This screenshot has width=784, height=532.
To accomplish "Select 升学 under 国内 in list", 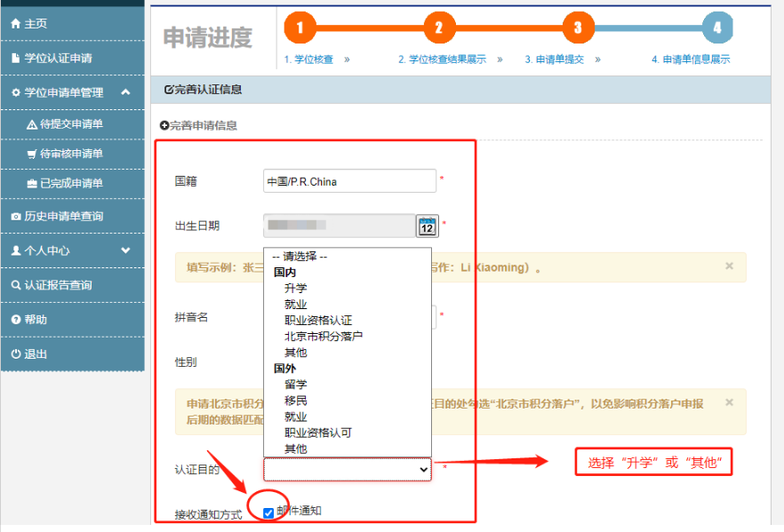I will [296, 289].
